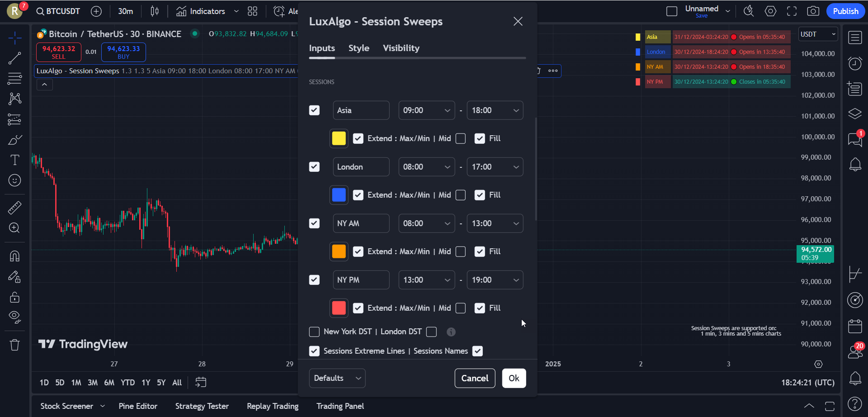Switch to the Visibility tab
868x417 pixels.
401,48
